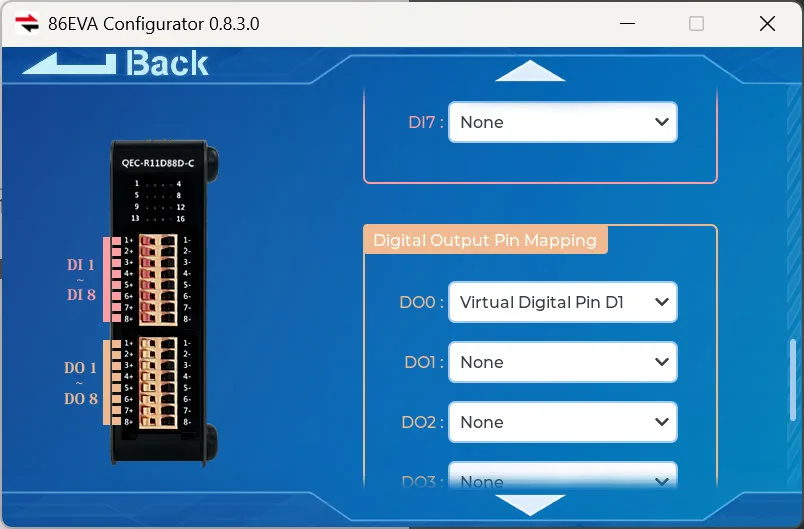
Task: Click the scroll-down triangle below the panel
Action: point(530,505)
